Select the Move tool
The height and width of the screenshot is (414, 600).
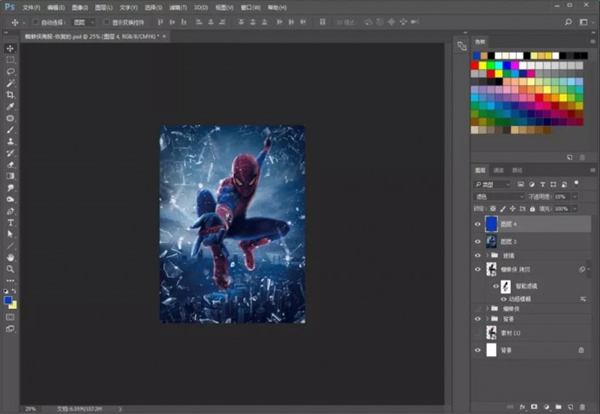pos(10,48)
